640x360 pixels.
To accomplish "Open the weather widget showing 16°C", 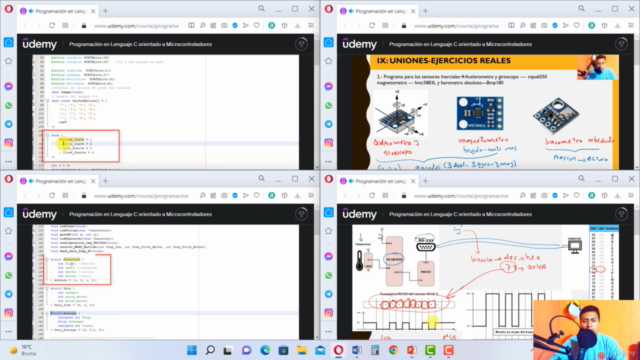I will [24, 350].
